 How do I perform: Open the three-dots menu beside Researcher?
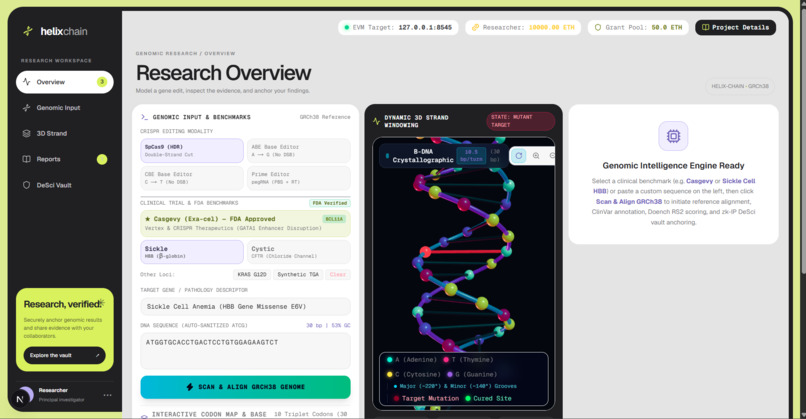107,395
